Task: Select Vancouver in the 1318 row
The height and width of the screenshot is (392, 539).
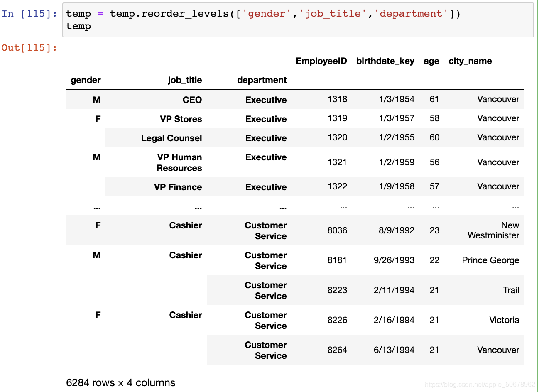Action: pyautogui.click(x=498, y=99)
